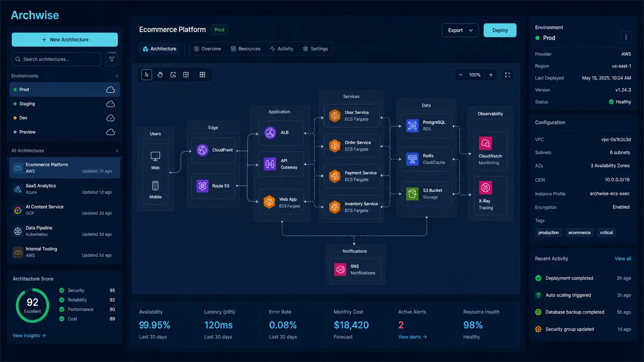Select the Route 53 node icon
The width and height of the screenshot is (644, 362).
click(202, 186)
